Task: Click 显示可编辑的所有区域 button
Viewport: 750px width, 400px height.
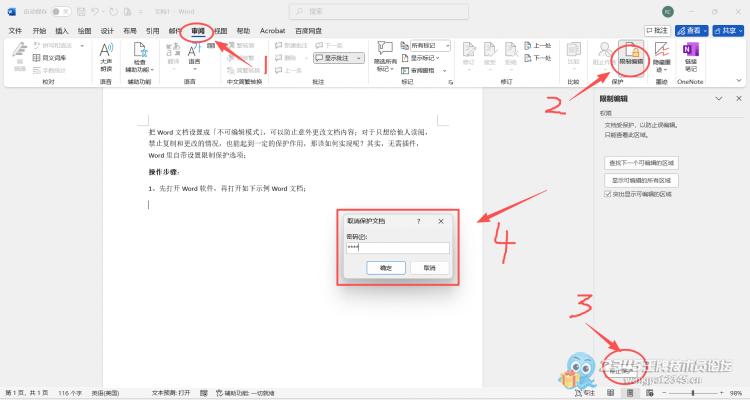Action: click(x=641, y=179)
